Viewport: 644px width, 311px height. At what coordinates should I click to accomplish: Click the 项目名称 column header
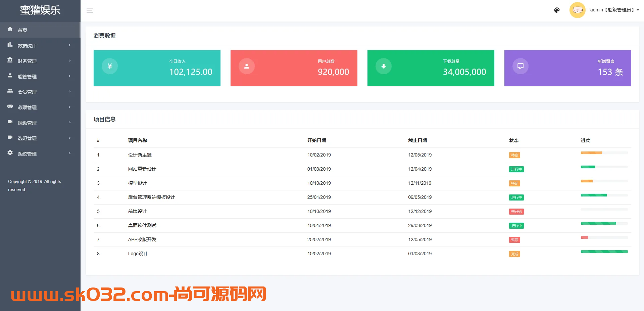[x=137, y=140]
